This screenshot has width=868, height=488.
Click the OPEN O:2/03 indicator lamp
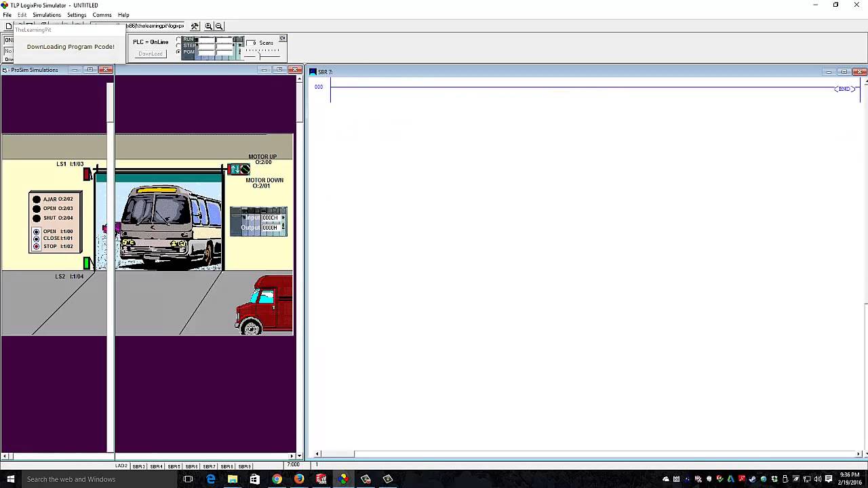coord(37,209)
